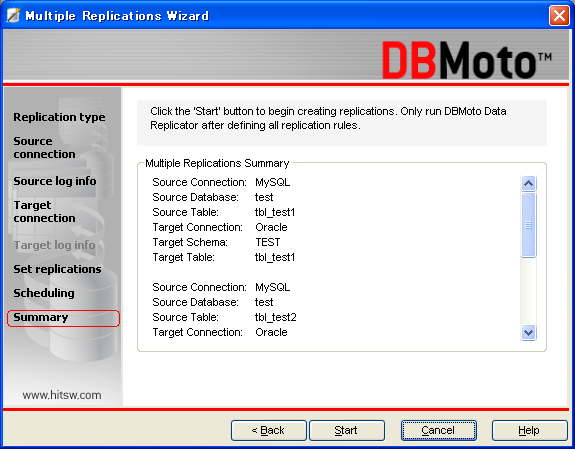The height and width of the screenshot is (449, 575).
Task: Click the 'tbl_test1' Target Table value
Action: (275, 257)
